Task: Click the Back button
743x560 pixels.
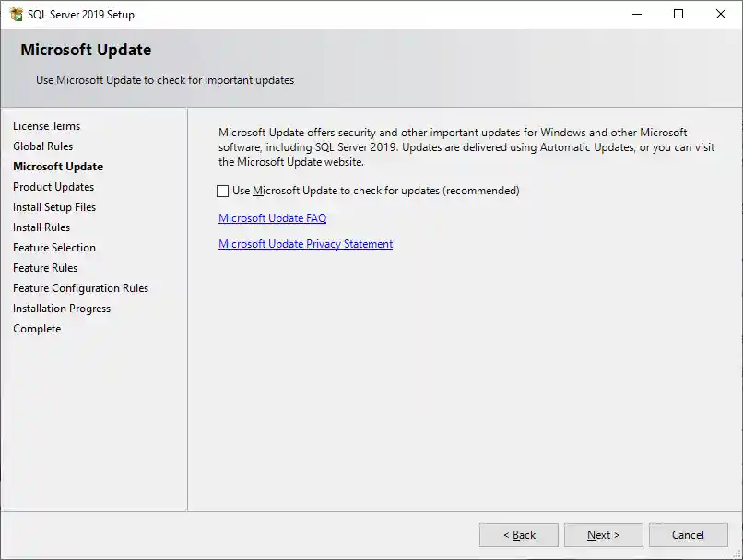Action: [x=518, y=534]
